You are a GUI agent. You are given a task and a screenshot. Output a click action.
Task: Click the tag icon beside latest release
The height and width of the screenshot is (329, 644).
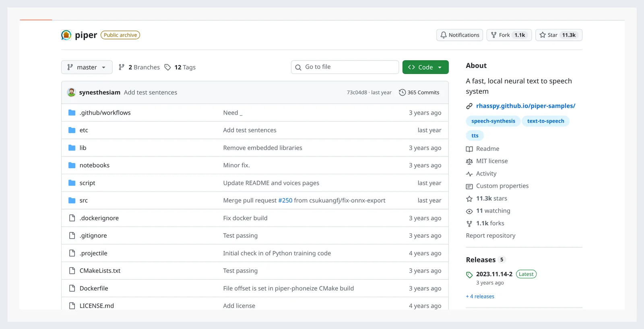click(x=469, y=275)
